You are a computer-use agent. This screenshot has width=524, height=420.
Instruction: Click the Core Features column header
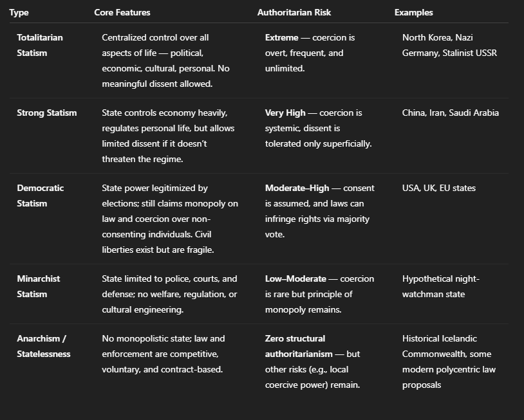(x=122, y=12)
